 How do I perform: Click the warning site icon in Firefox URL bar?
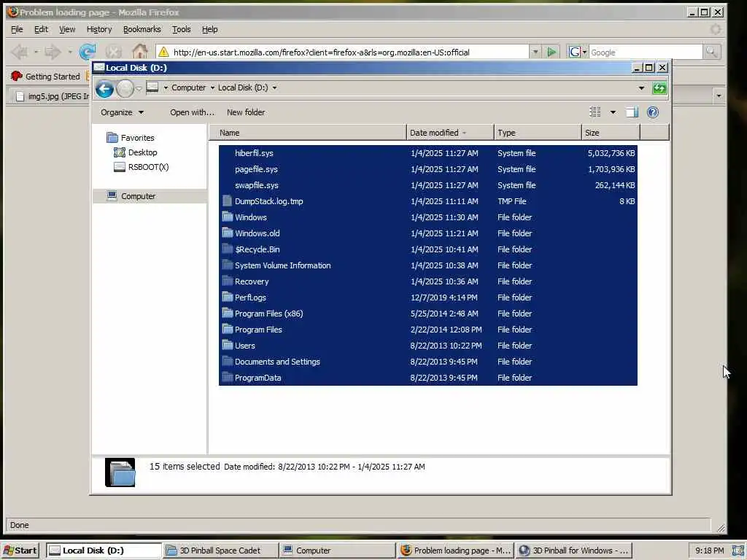coord(163,52)
